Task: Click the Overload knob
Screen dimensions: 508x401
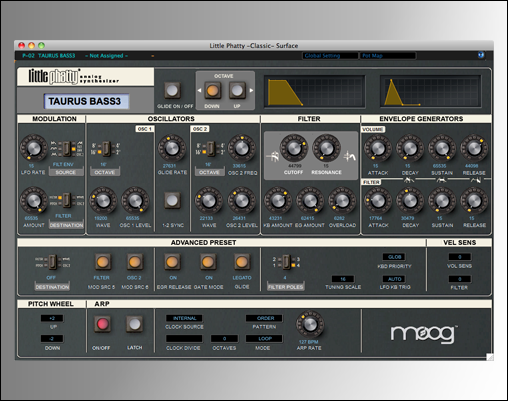Action: coord(342,200)
